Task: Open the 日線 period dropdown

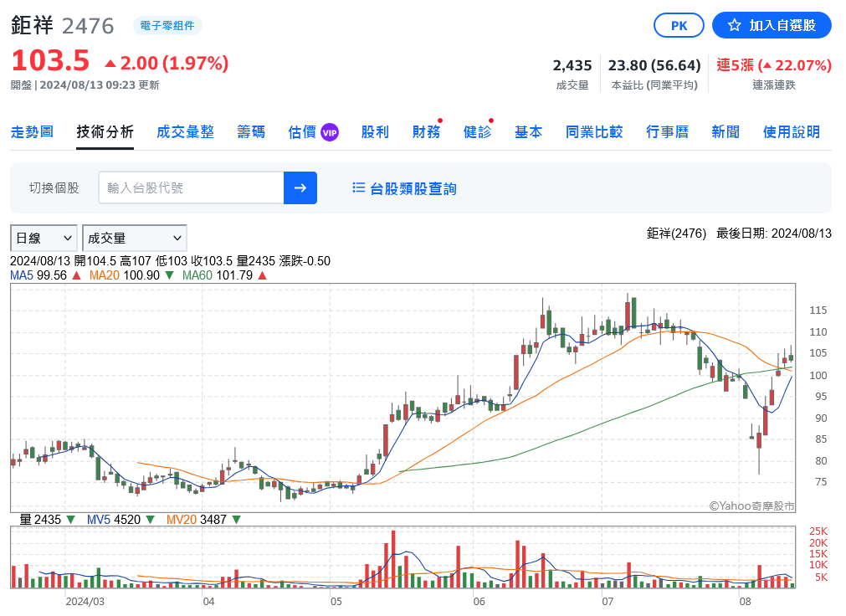Action: (x=44, y=239)
